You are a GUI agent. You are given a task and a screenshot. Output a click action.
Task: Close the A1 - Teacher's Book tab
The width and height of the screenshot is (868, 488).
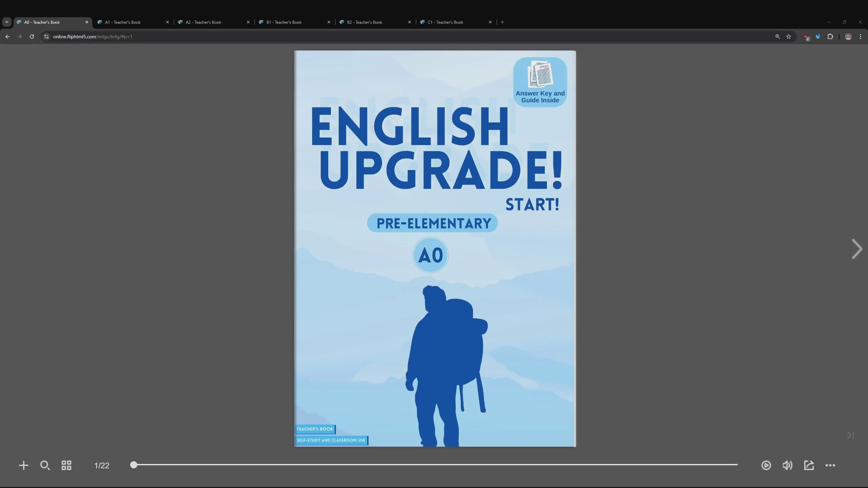(167, 22)
